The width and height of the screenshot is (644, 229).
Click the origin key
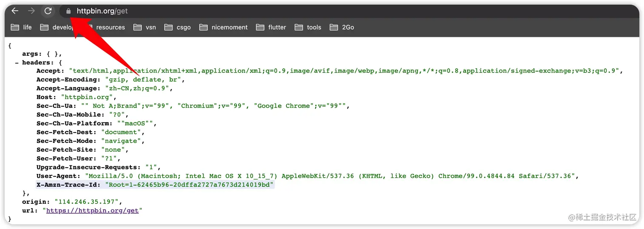pyautogui.click(x=36, y=202)
